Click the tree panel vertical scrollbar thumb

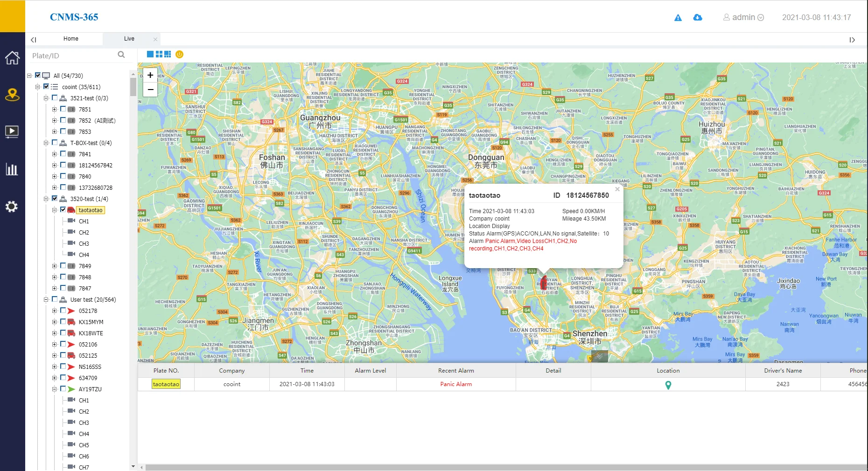133,87
